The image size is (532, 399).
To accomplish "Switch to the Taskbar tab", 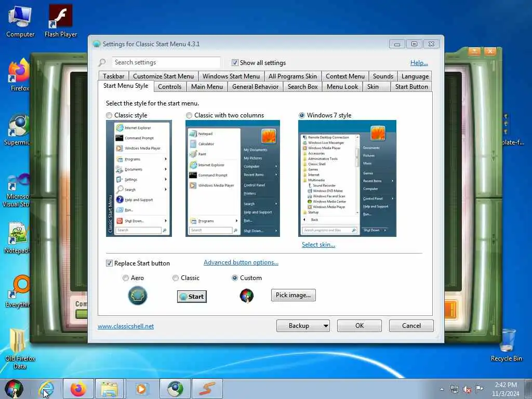I will pyautogui.click(x=114, y=76).
